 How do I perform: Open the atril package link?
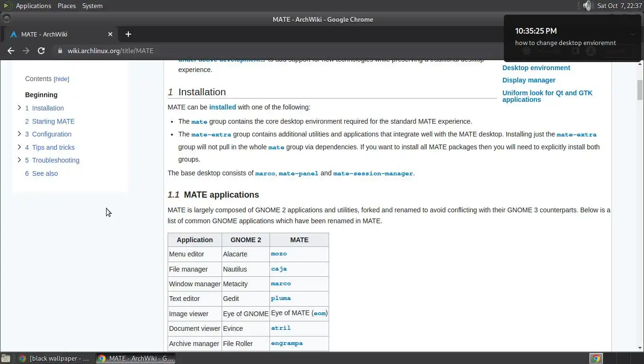[281, 328]
